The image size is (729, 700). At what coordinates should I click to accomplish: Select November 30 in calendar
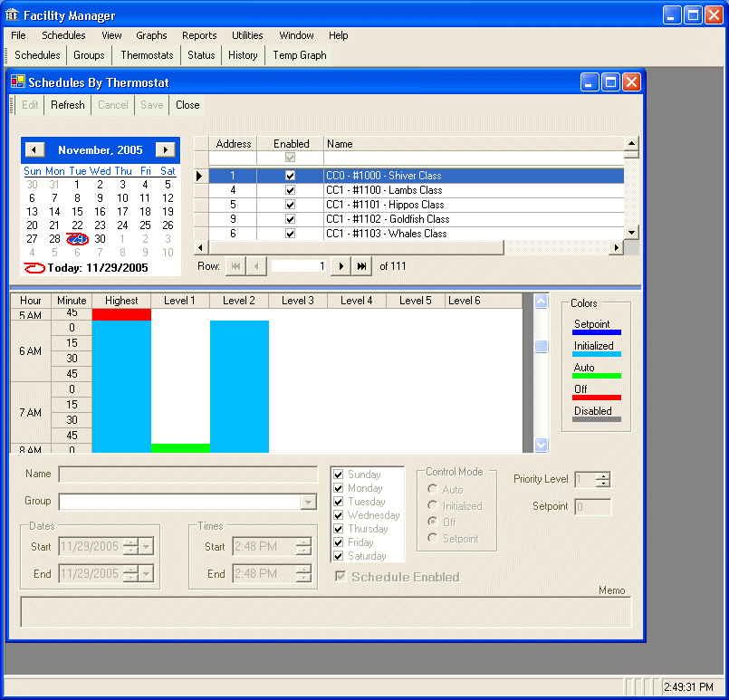coord(100,239)
